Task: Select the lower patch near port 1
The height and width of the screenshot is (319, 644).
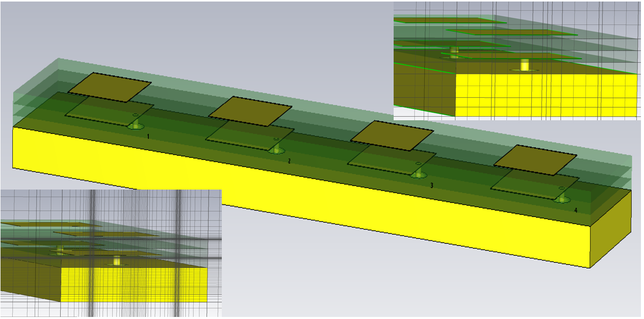Action: pyautogui.click(x=102, y=114)
